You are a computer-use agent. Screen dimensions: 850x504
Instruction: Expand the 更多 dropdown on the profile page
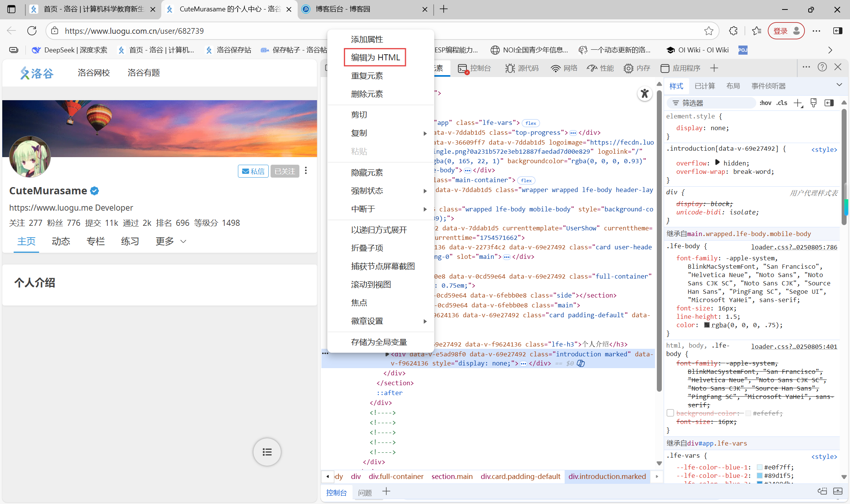[x=171, y=241]
